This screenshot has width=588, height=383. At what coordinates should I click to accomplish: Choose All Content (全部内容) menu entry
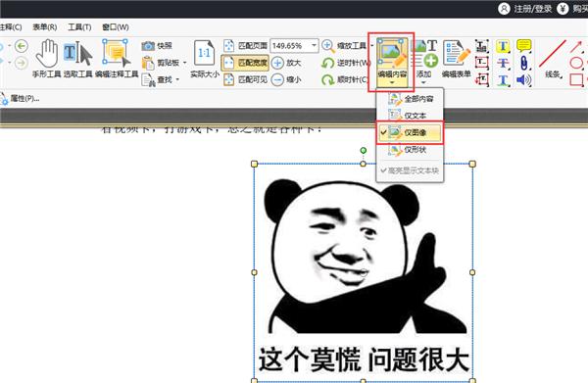pos(410,99)
